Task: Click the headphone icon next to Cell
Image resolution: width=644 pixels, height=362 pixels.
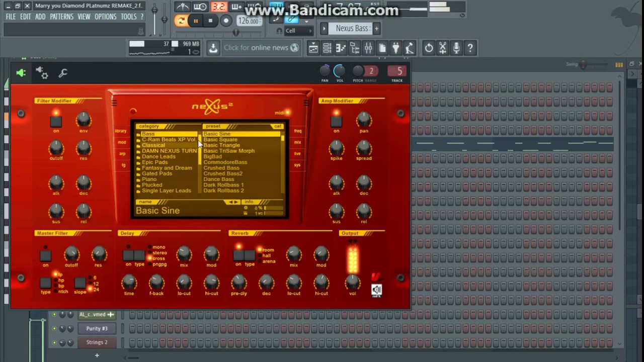Action: pyautogui.click(x=279, y=31)
